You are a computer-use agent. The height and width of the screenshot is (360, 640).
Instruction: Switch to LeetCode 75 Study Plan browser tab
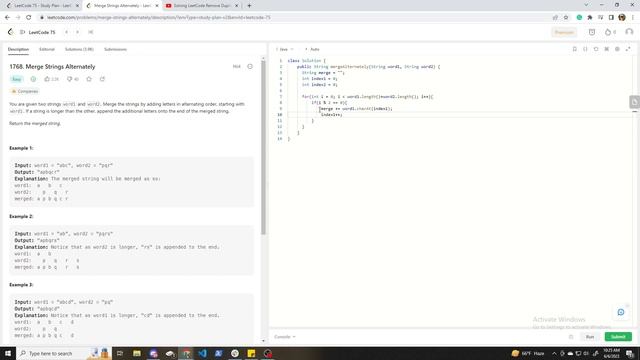point(42,6)
